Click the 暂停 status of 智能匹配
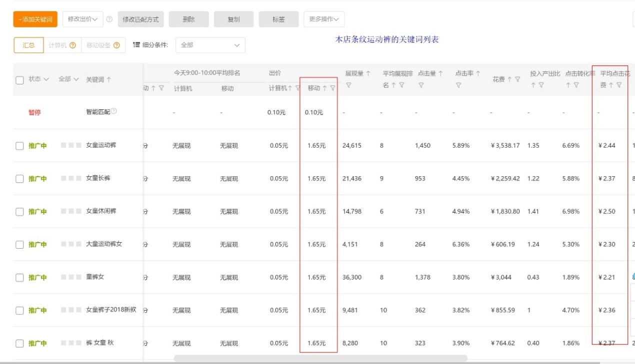 click(34, 113)
